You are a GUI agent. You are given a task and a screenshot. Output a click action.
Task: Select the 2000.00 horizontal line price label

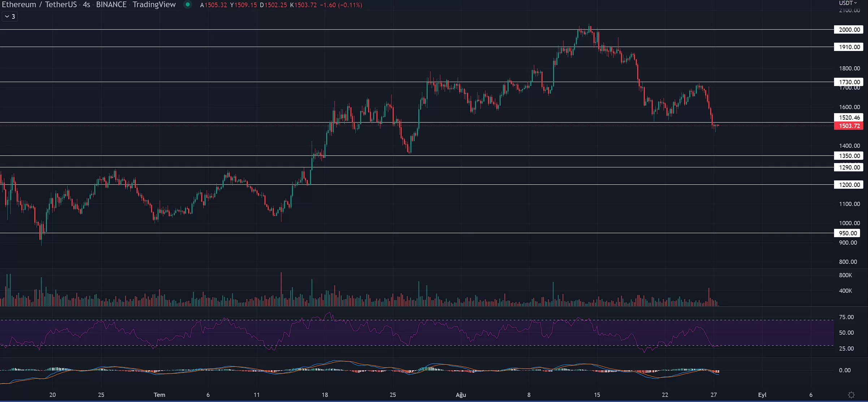pyautogui.click(x=849, y=30)
